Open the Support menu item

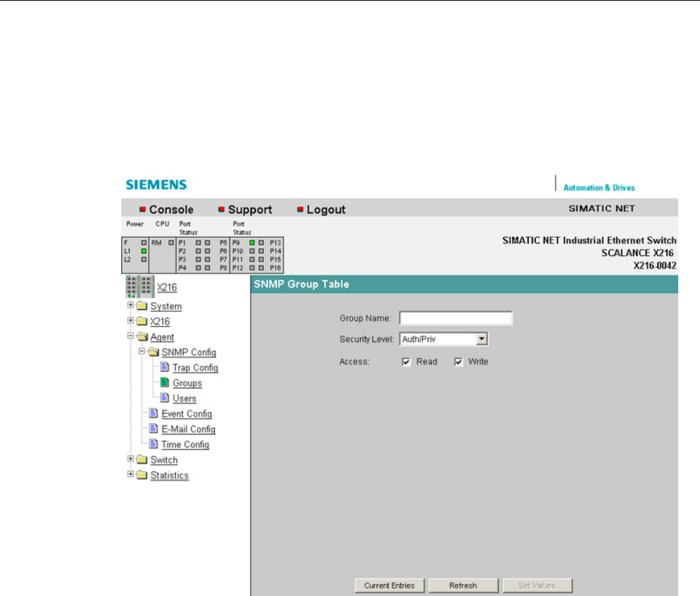pyautogui.click(x=250, y=210)
